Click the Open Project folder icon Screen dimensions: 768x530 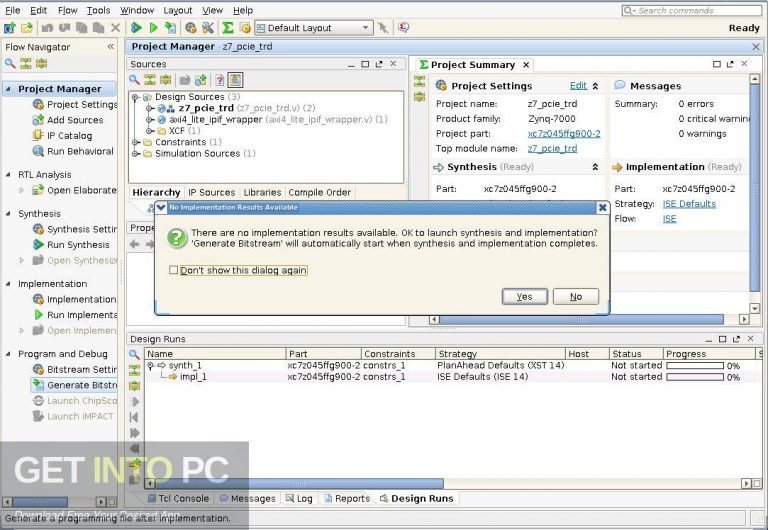pyautogui.click(x=27, y=28)
